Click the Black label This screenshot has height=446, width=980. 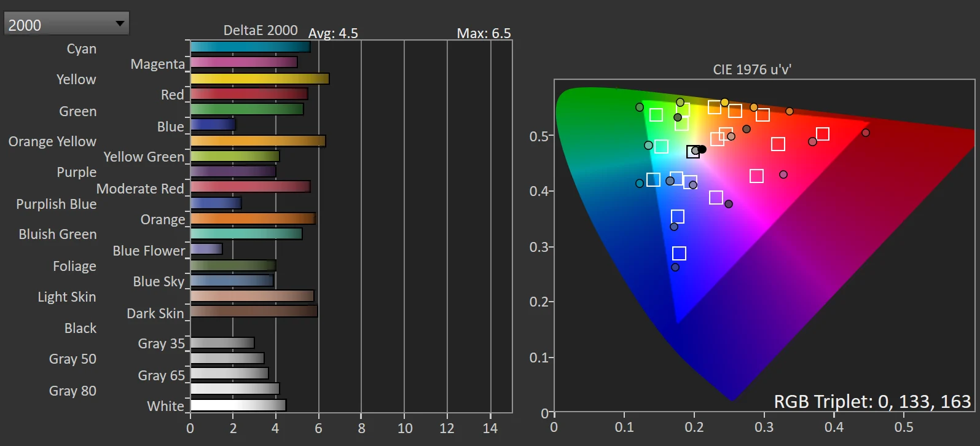[x=80, y=328]
